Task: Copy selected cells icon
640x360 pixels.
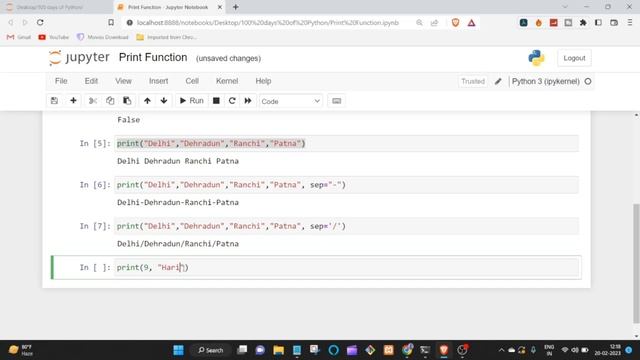Action: coord(110,101)
